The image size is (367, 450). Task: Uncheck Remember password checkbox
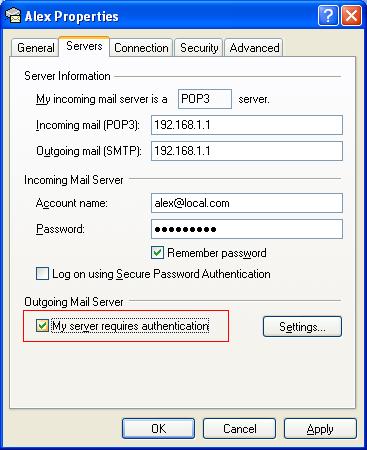point(157,253)
